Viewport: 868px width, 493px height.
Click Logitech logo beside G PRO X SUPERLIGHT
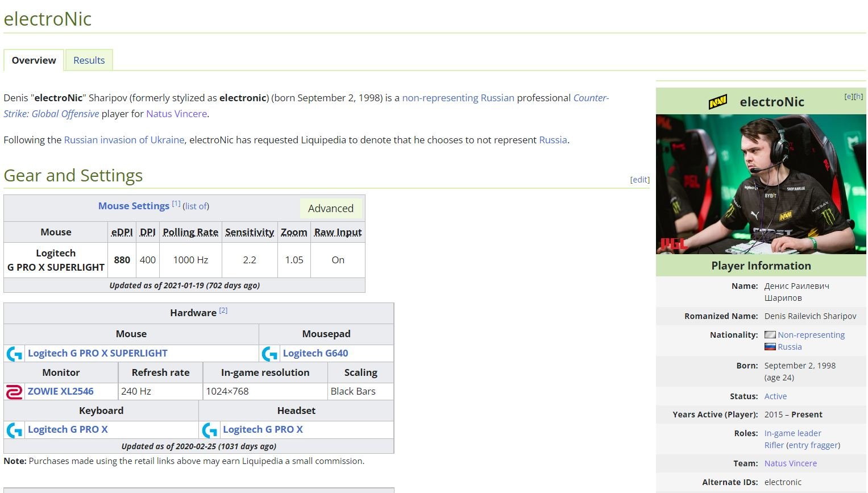pyautogui.click(x=15, y=354)
